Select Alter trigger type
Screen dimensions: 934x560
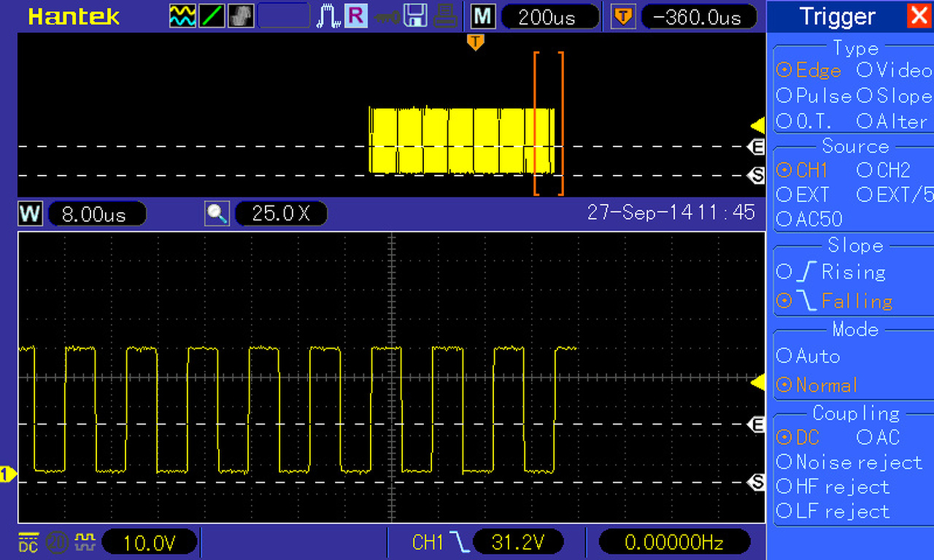point(892,121)
